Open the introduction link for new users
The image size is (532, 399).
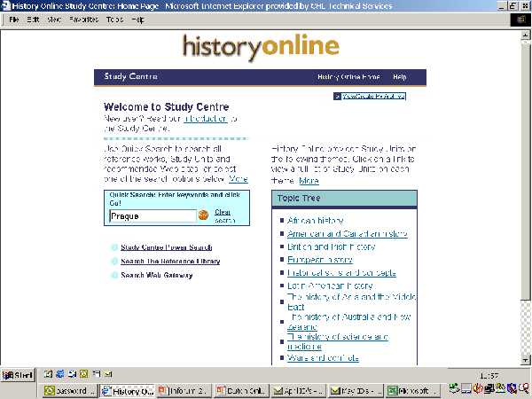[206, 119]
